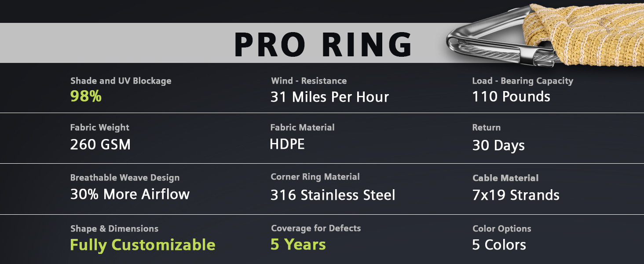644x264 pixels.
Task: Select the green 98% value
Action: (x=86, y=96)
